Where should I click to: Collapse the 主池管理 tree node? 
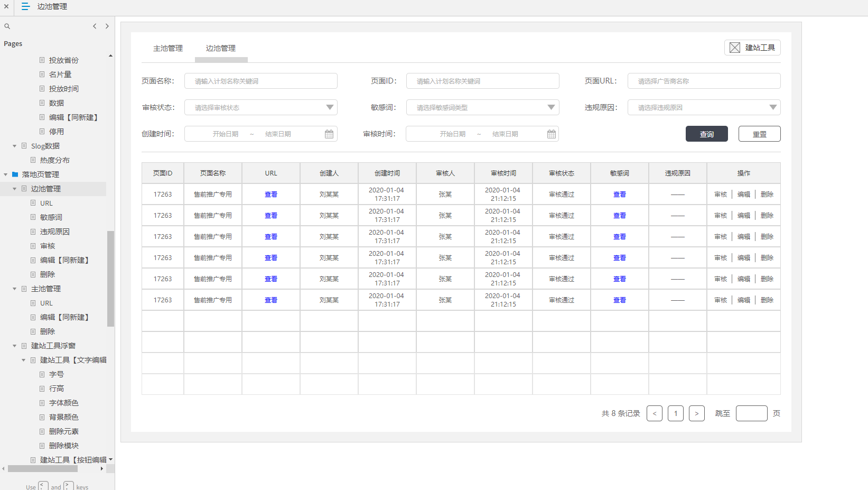(15, 289)
